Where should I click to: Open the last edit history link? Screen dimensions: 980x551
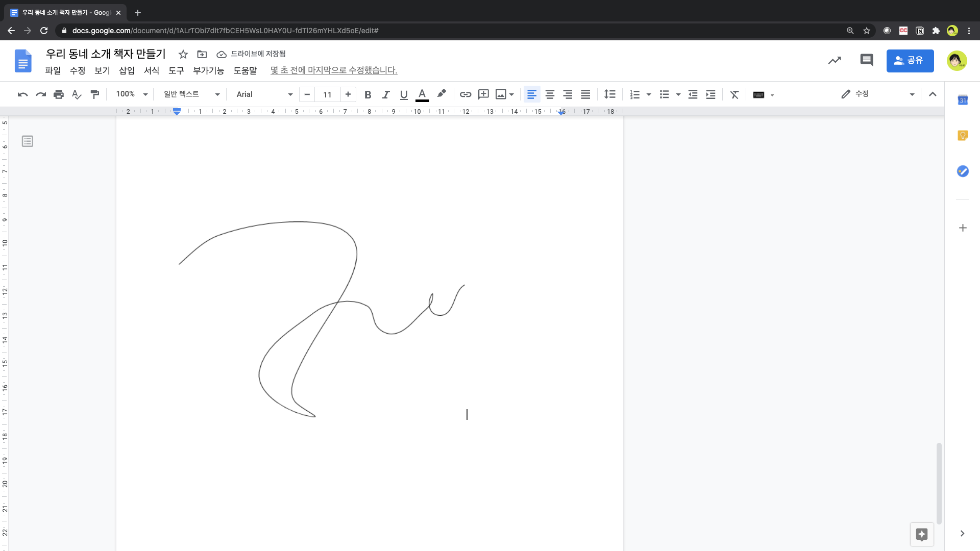pos(334,70)
